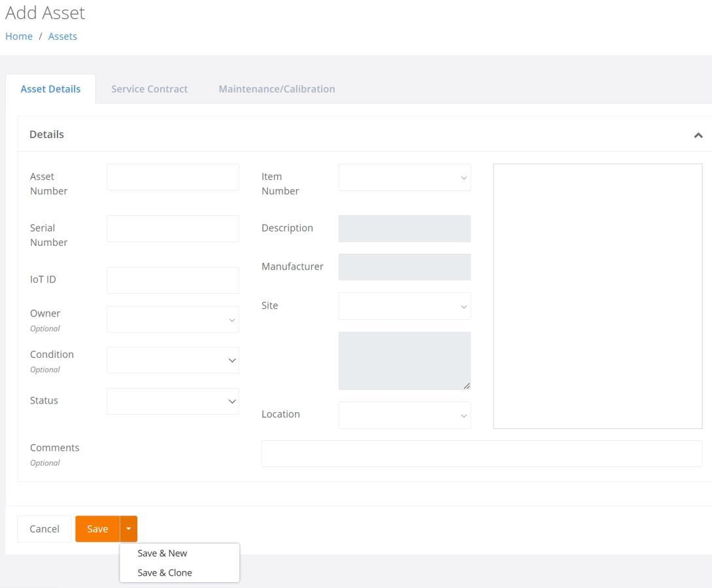Open the Maintenance/Calibration tab
This screenshot has width=712, height=588.
pyautogui.click(x=277, y=89)
